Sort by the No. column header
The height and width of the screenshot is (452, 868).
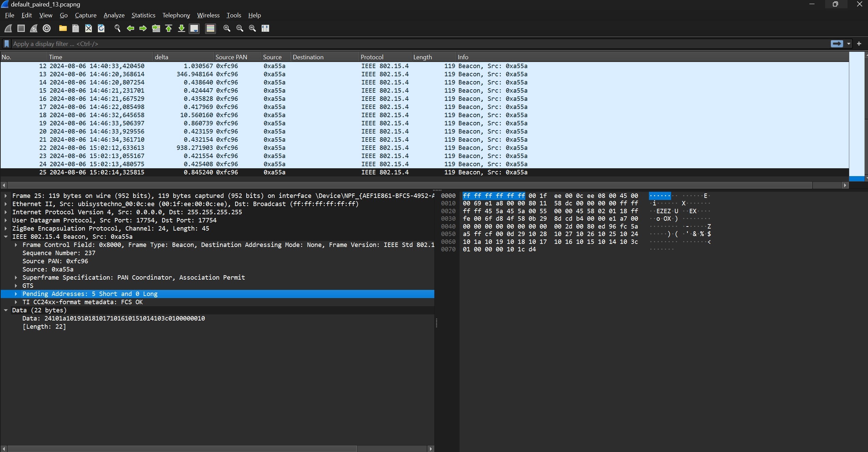coord(24,57)
